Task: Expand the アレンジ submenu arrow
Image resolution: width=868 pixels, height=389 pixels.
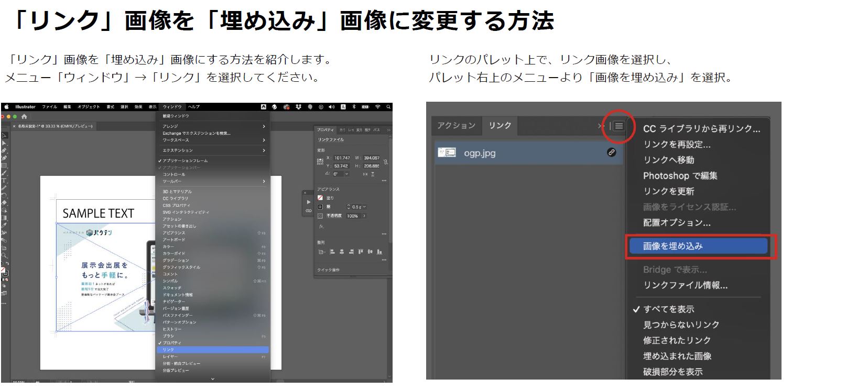Action: pyautogui.click(x=264, y=126)
